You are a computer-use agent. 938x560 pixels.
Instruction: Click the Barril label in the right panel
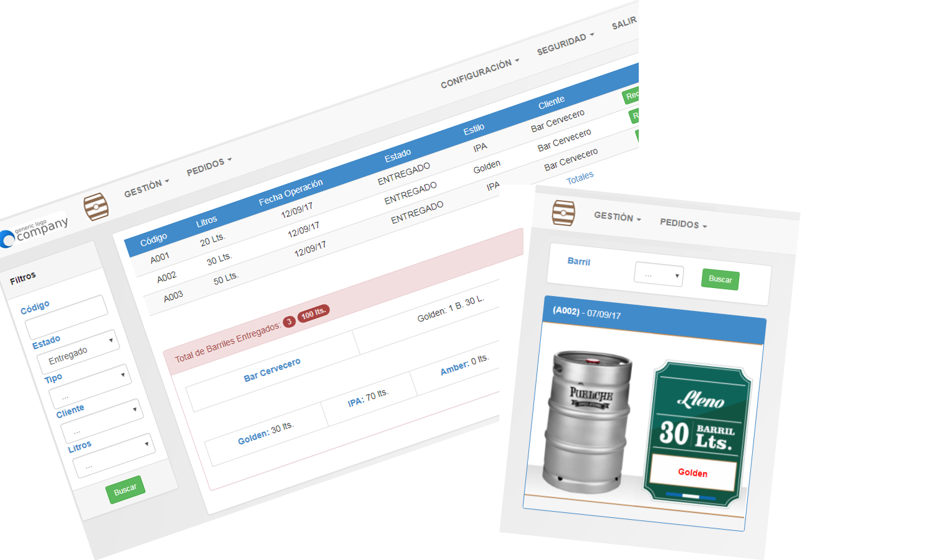click(x=579, y=261)
